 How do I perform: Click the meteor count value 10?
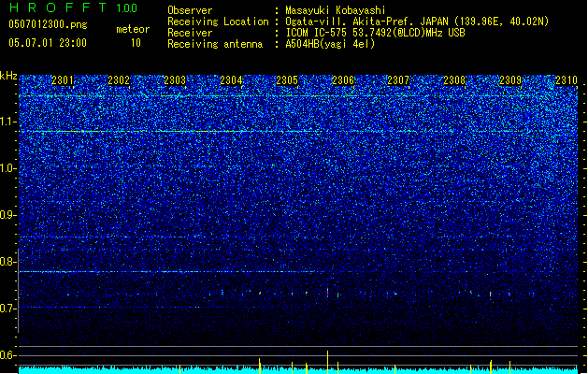click(x=136, y=43)
